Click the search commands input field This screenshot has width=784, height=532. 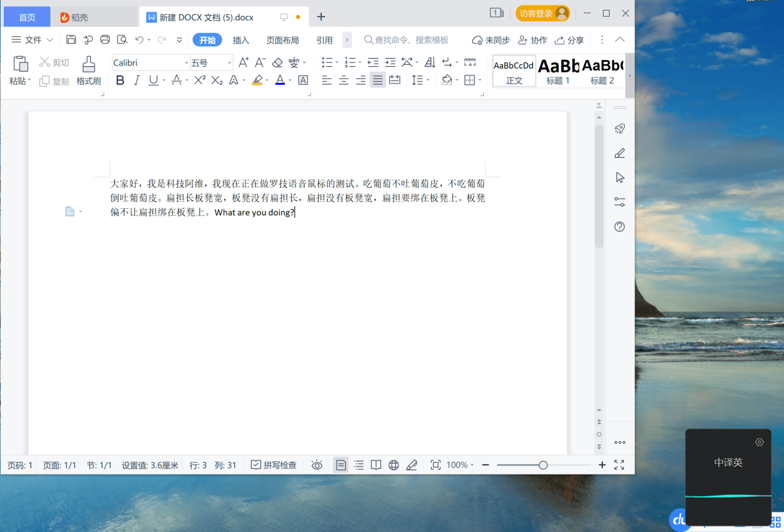(414, 40)
